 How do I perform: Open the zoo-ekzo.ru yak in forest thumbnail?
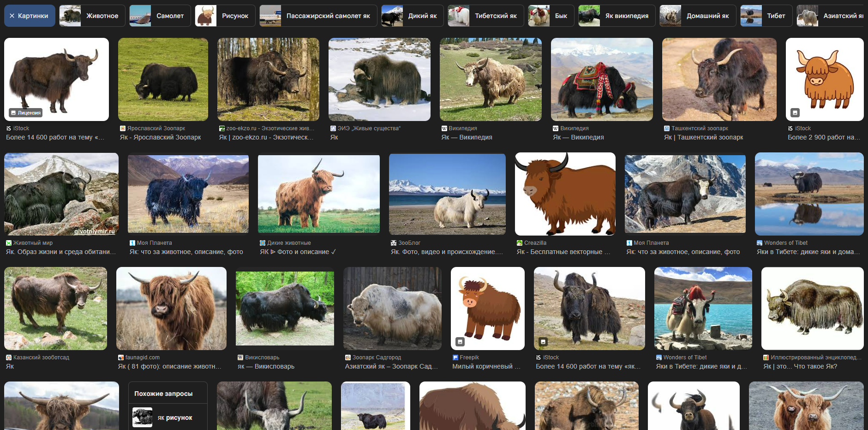tap(268, 79)
